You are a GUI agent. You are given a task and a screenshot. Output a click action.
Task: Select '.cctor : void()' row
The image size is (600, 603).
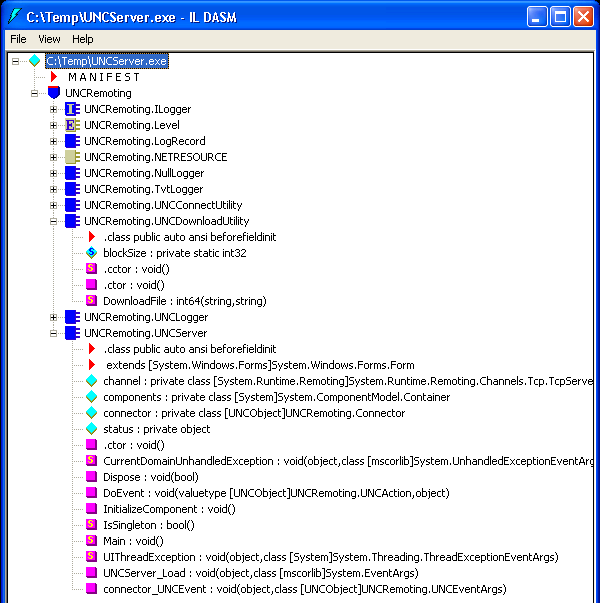(x=136, y=269)
